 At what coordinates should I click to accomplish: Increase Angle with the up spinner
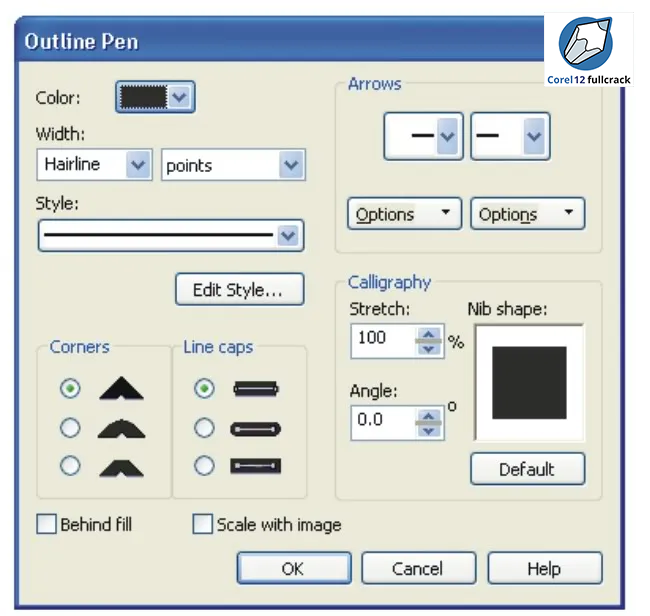[429, 415]
